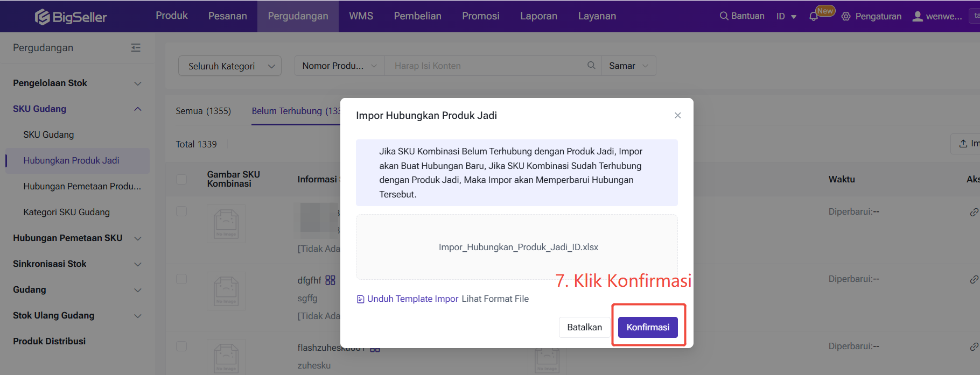Select Hubungkan Produk Jadi in the sidebar
Screen dimensions: 980x375
[77, 160]
